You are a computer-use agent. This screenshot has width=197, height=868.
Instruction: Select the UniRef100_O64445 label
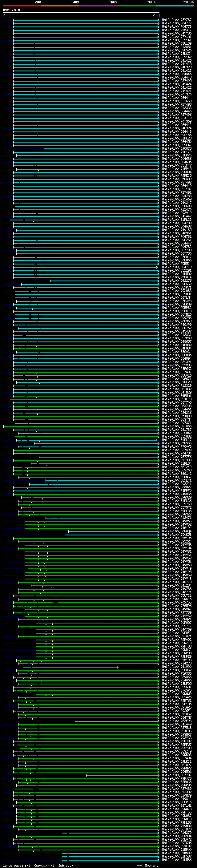click(177, 74)
